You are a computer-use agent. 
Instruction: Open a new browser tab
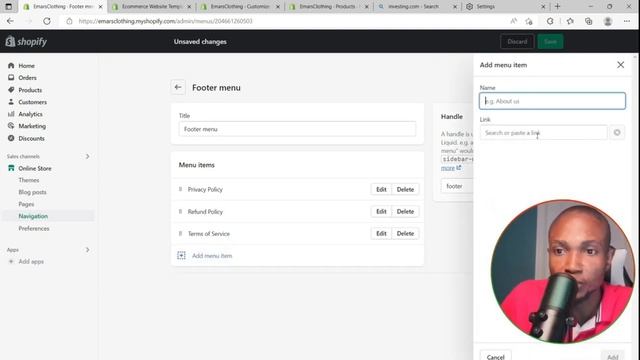point(557,7)
